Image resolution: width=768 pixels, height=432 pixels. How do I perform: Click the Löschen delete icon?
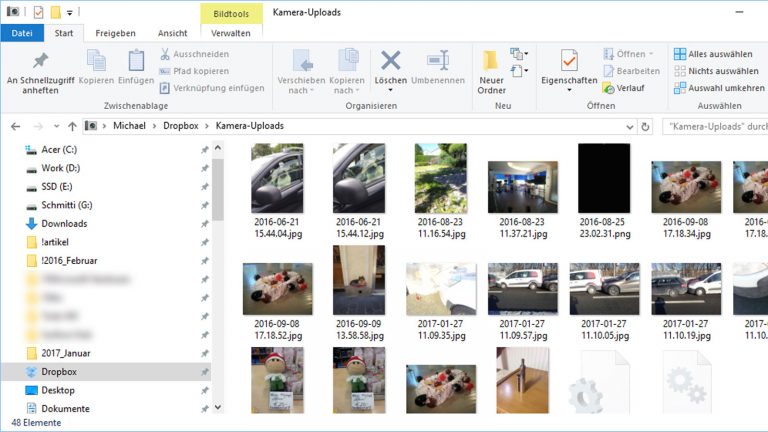390,60
